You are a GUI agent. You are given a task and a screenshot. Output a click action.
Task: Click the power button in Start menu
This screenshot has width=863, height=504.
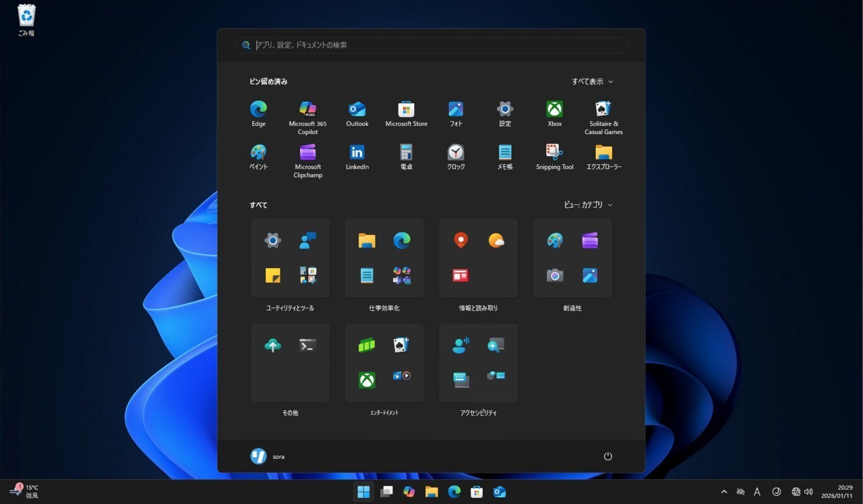click(607, 456)
